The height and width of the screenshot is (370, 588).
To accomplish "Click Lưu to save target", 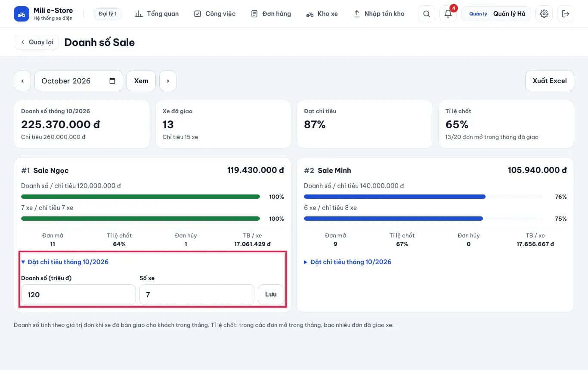I will tap(271, 295).
